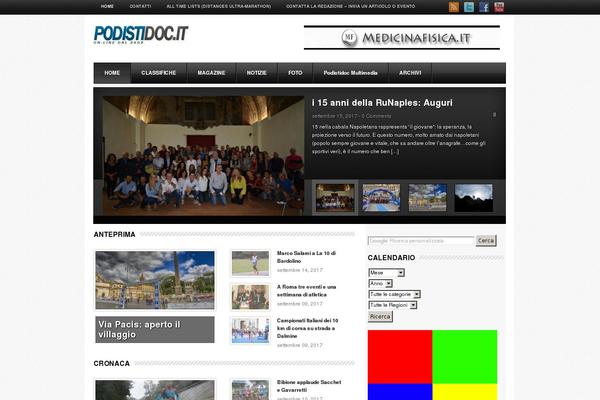600x400 pixels.
Task: Expand Tutte le categorie dropdown
Action: click(x=394, y=294)
